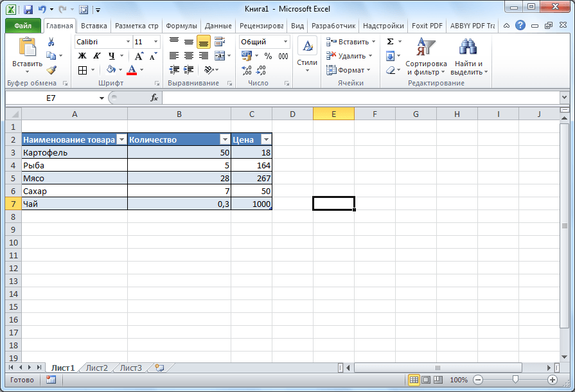Viewport: 575px width, 392px height.
Task: Click the Cut scissors icon
Action: [x=51, y=42]
